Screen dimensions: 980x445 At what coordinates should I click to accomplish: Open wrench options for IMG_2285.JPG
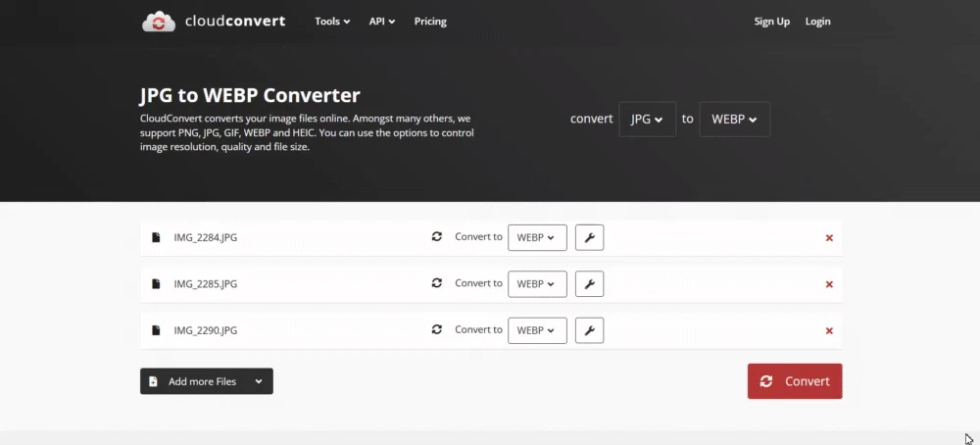(589, 283)
